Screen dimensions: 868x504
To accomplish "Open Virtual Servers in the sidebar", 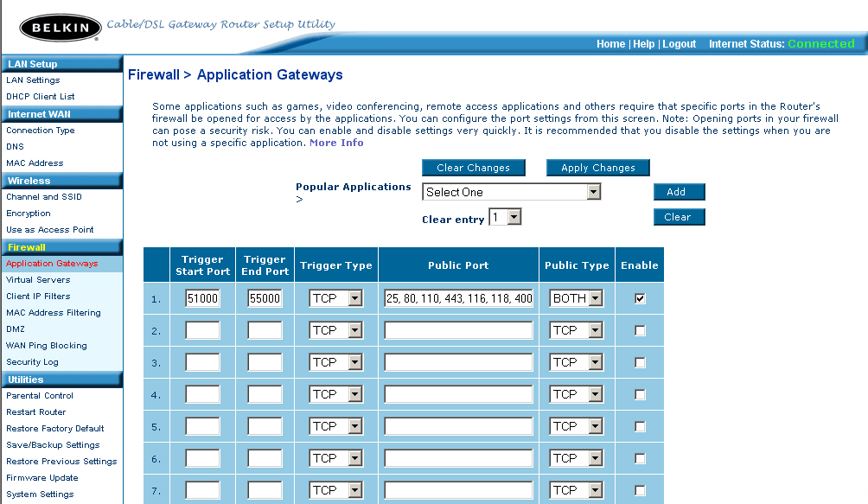I will pyautogui.click(x=38, y=280).
